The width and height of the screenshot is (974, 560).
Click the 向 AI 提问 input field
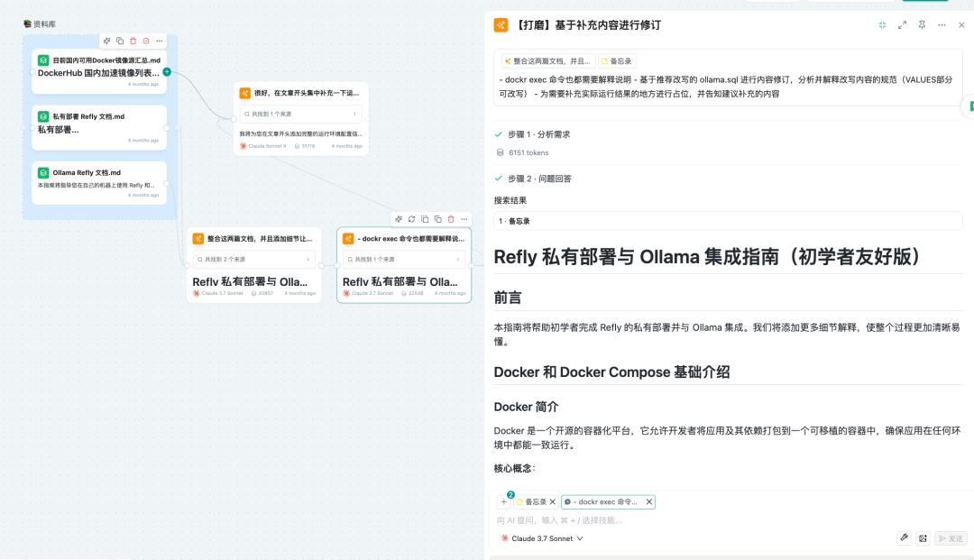coord(728,520)
